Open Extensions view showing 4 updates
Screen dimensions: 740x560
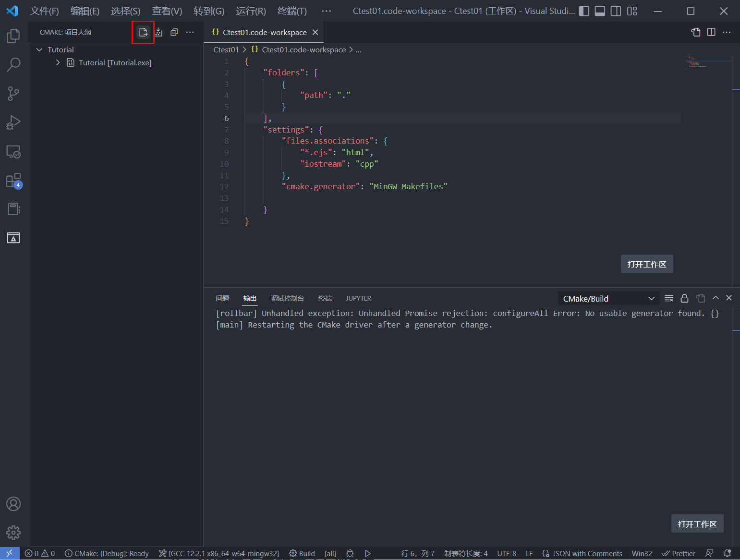pos(13,181)
